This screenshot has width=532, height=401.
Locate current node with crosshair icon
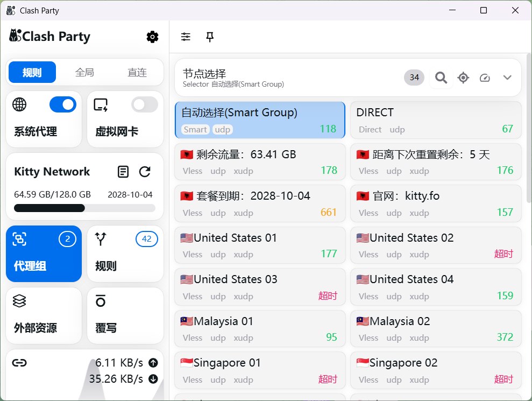click(x=463, y=78)
